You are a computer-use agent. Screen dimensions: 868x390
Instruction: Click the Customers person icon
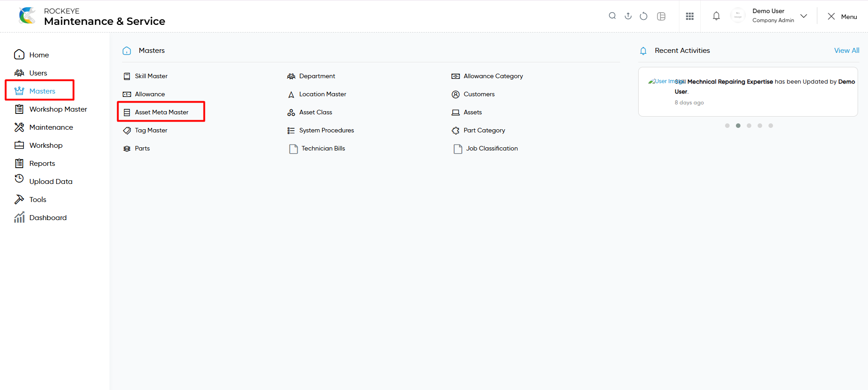455,94
